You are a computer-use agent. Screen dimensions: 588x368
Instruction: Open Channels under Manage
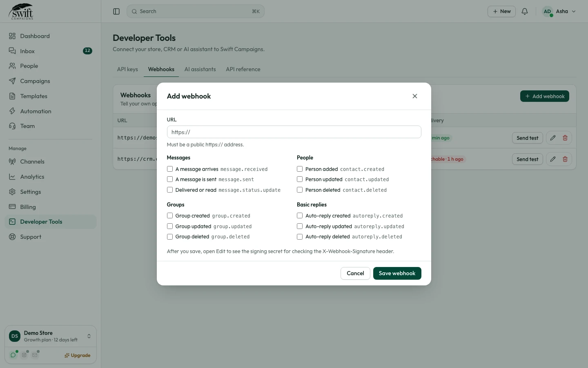[51, 162]
